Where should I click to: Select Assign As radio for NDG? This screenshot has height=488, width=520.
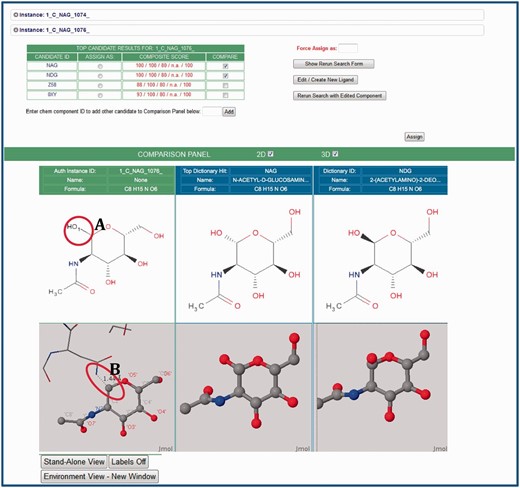coord(100,76)
